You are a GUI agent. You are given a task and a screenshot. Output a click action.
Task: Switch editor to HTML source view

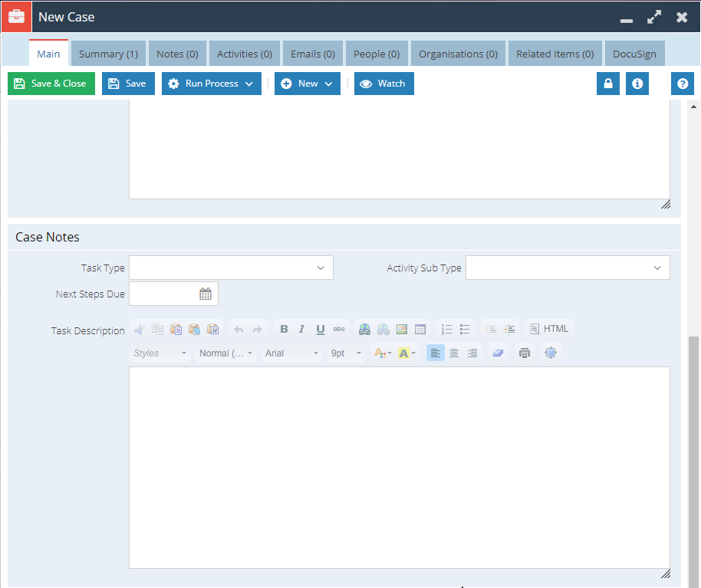point(549,330)
